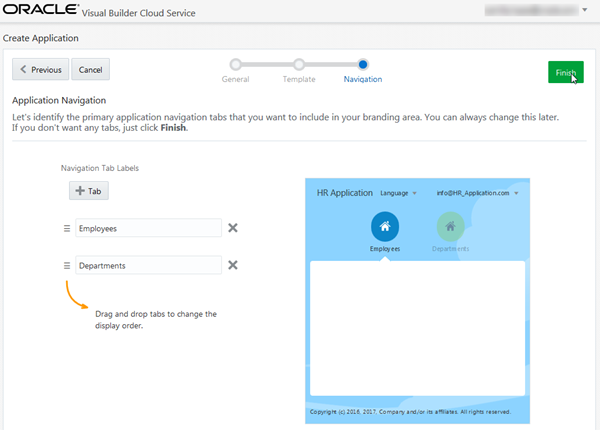The height and width of the screenshot is (430, 600).
Task: Grab the Departments row drag handle
Action: tap(67, 265)
